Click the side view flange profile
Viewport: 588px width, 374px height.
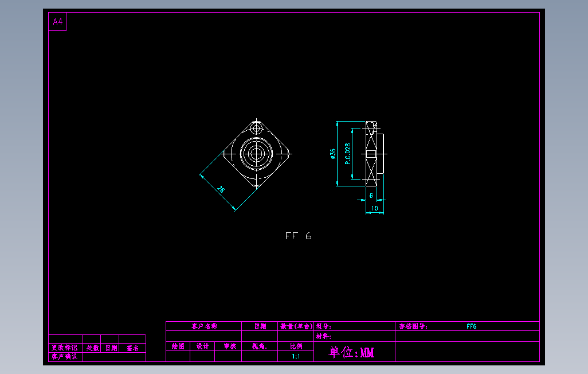[x=374, y=154]
